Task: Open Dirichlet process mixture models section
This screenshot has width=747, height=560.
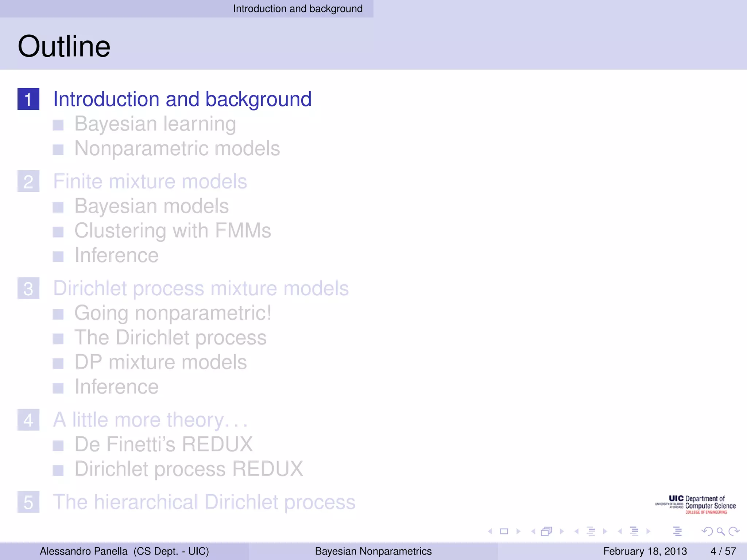Action: click(201, 288)
